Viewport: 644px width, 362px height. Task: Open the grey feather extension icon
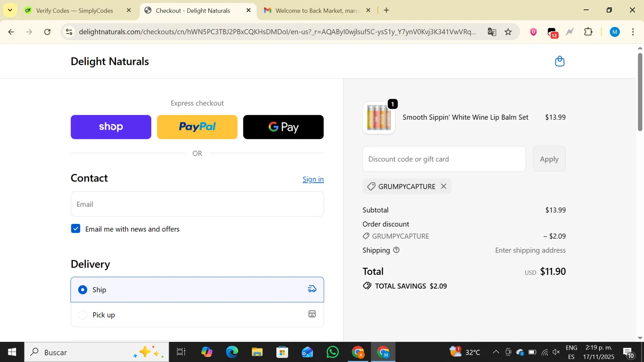pos(570,32)
